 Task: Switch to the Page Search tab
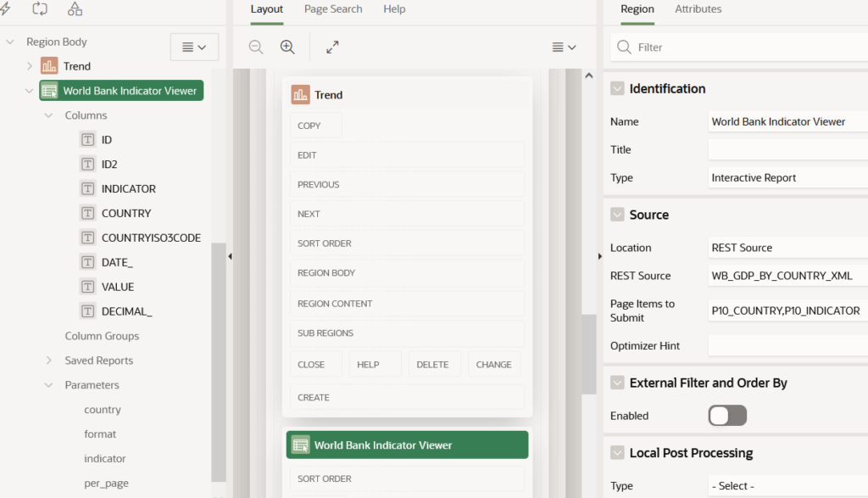pyautogui.click(x=333, y=9)
